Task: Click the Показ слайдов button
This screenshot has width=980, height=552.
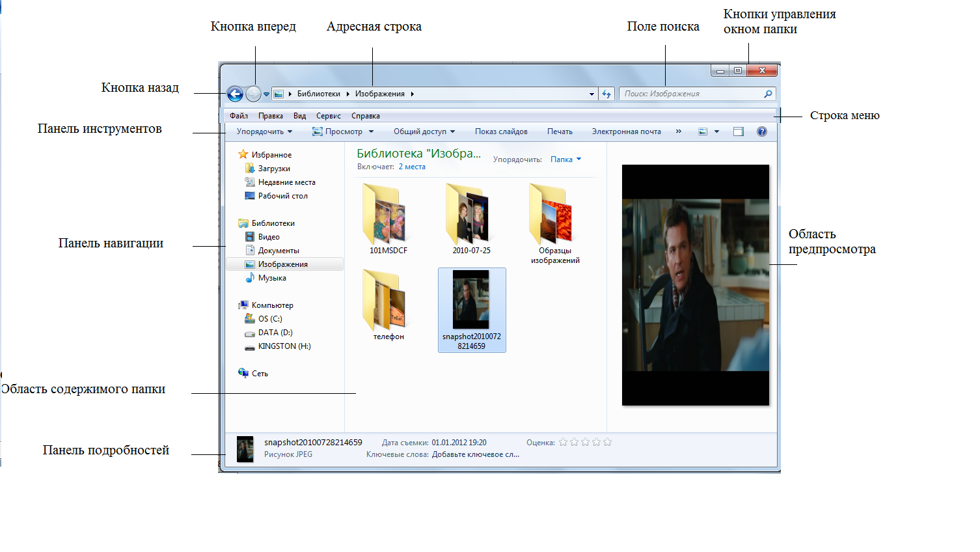Action: (501, 131)
